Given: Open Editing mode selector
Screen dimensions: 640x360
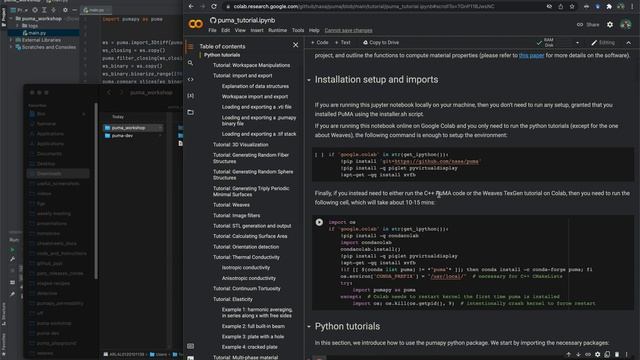Looking at the screenshot, I should (603, 42).
